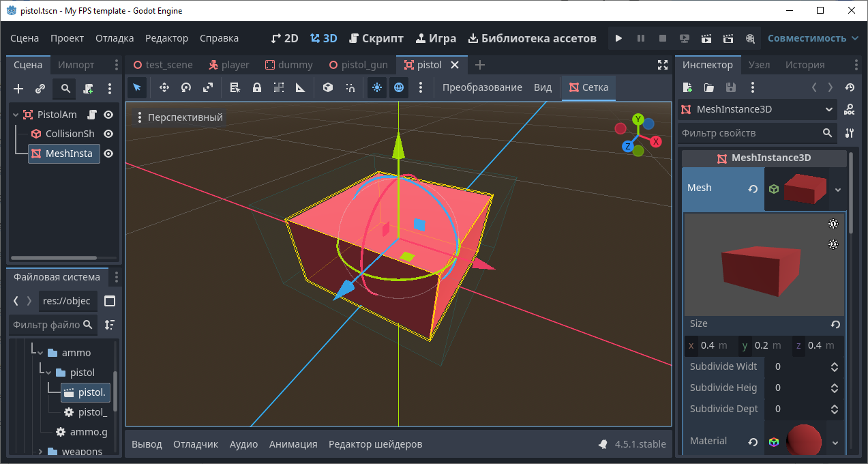The width and height of the screenshot is (868, 464).
Task: Select the Rotate mode tool
Action: pos(186,87)
